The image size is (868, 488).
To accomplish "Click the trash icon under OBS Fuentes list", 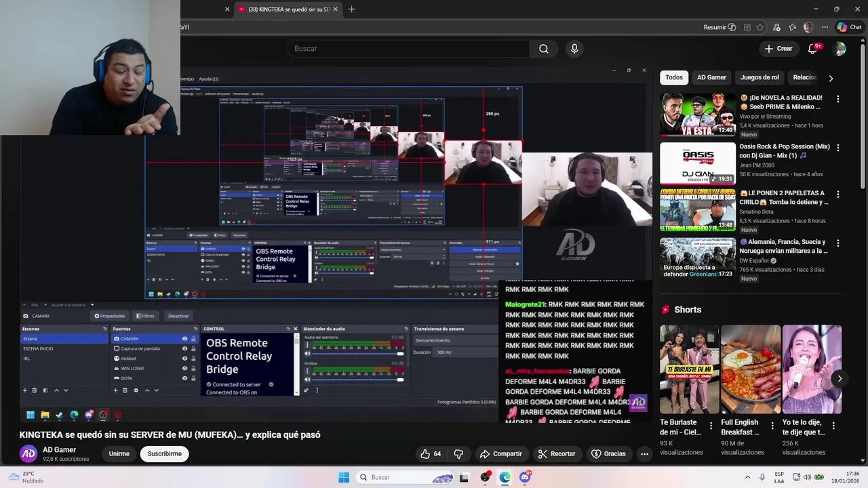I will click(125, 390).
